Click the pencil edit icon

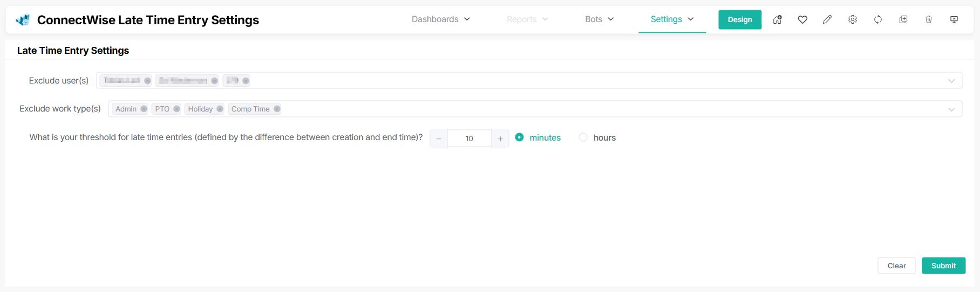(x=827, y=19)
